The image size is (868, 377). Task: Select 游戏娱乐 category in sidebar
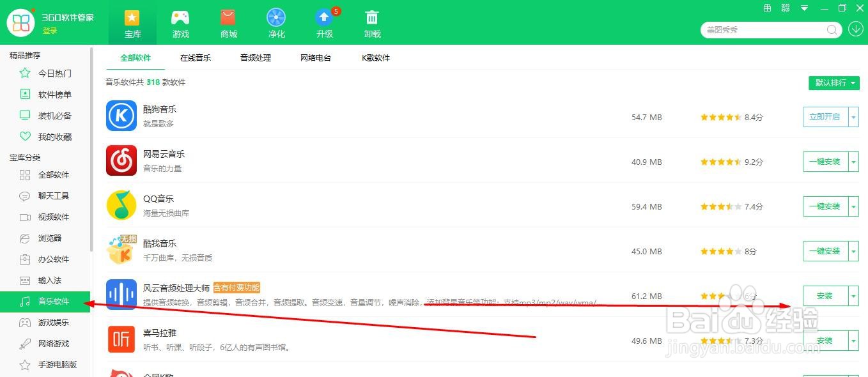(45, 323)
